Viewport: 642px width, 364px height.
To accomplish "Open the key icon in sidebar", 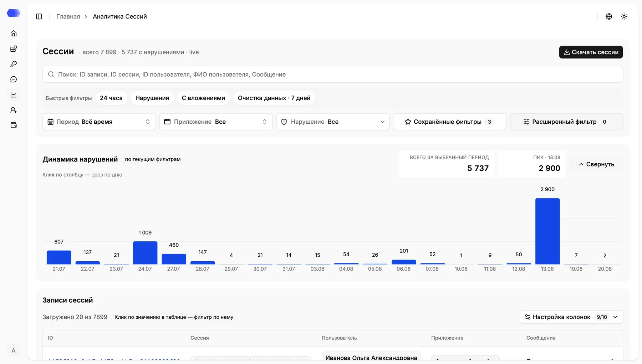I will tap(14, 64).
